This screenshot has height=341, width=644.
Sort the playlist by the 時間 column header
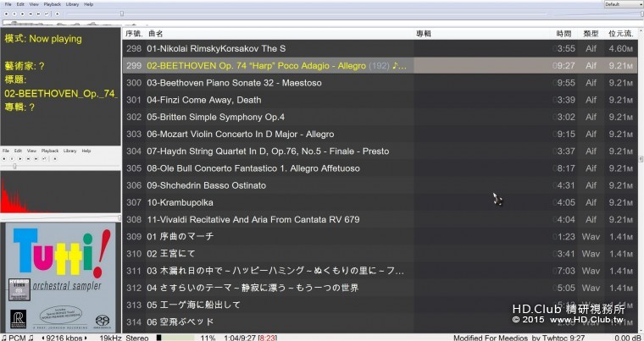[x=563, y=34]
